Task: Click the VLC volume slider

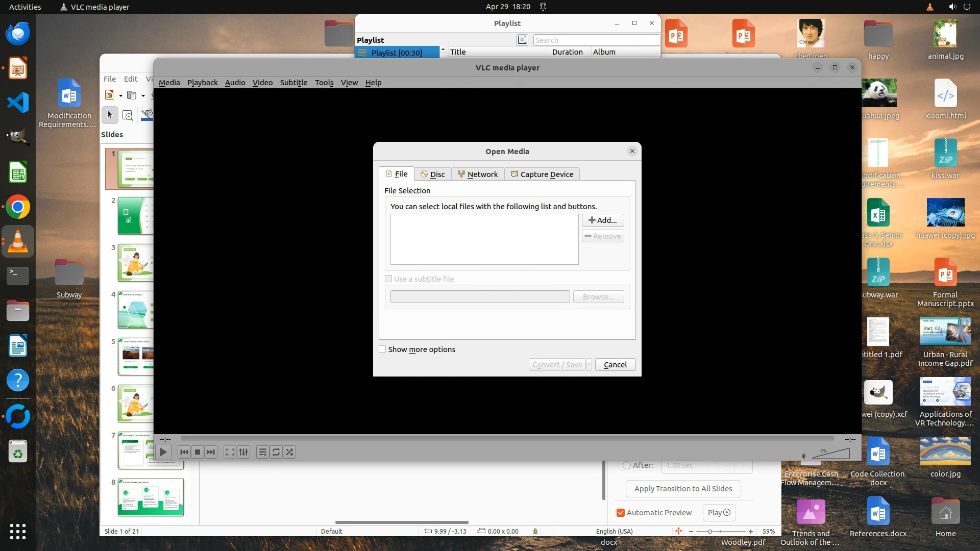Action: point(832,454)
